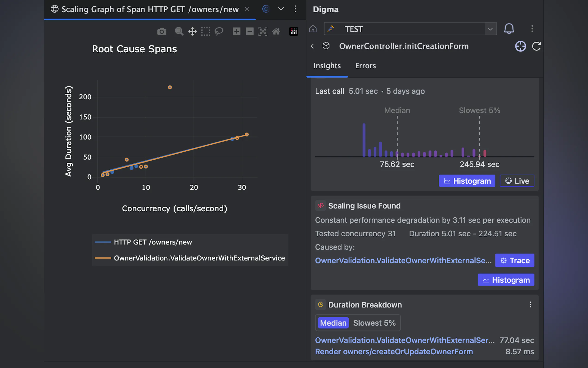The image size is (588, 368).
Task: Select the Insights tab
Action: [x=327, y=66]
